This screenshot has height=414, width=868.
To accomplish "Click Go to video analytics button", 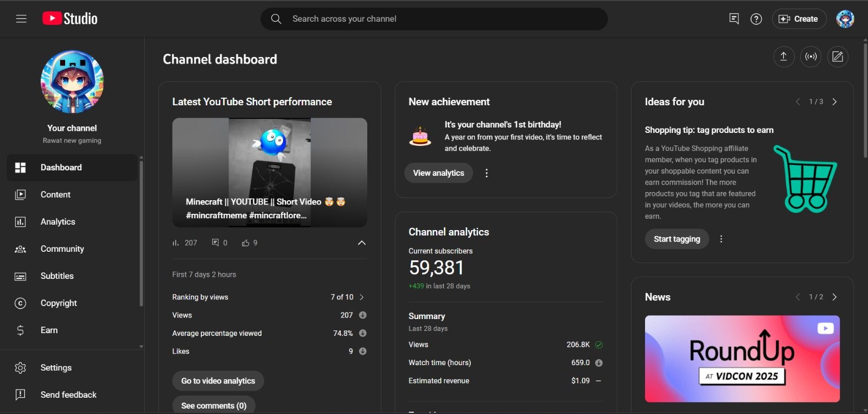I will click(218, 381).
